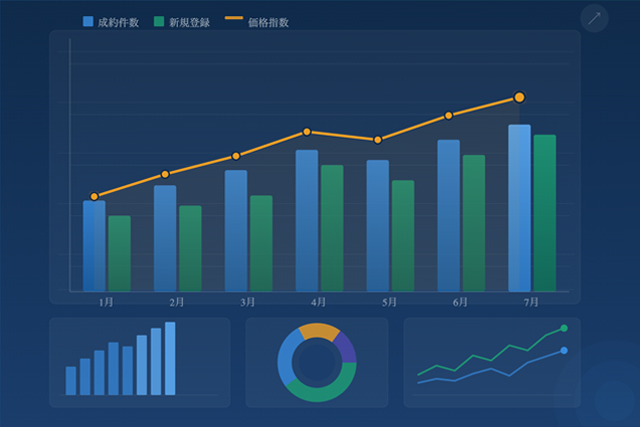This screenshot has height=427, width=640.
Task: Click the highlighted blue bar for 7月
Action: [520, 208]
